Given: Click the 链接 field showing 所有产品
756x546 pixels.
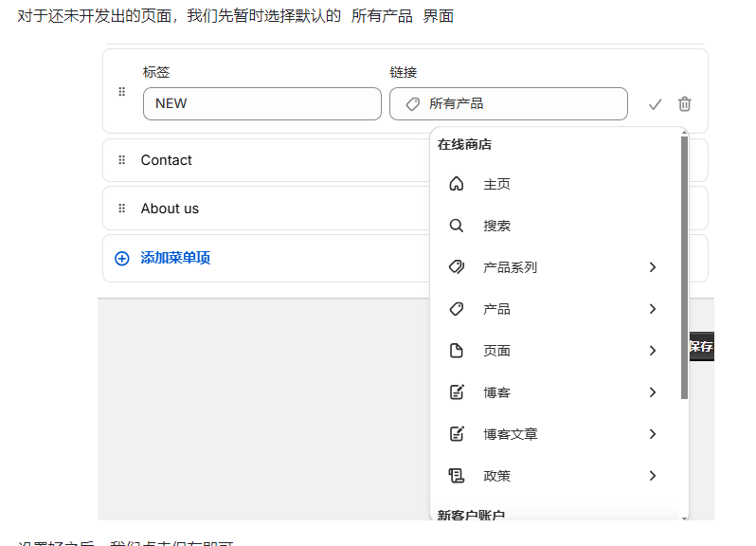Looking at the screenshot, I should (x=509, y=103).
